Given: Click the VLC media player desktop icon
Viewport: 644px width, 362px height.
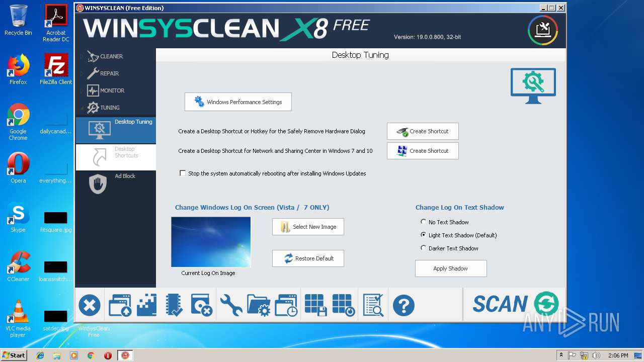Looking at the screenshot, I should (x=18, y=319).
